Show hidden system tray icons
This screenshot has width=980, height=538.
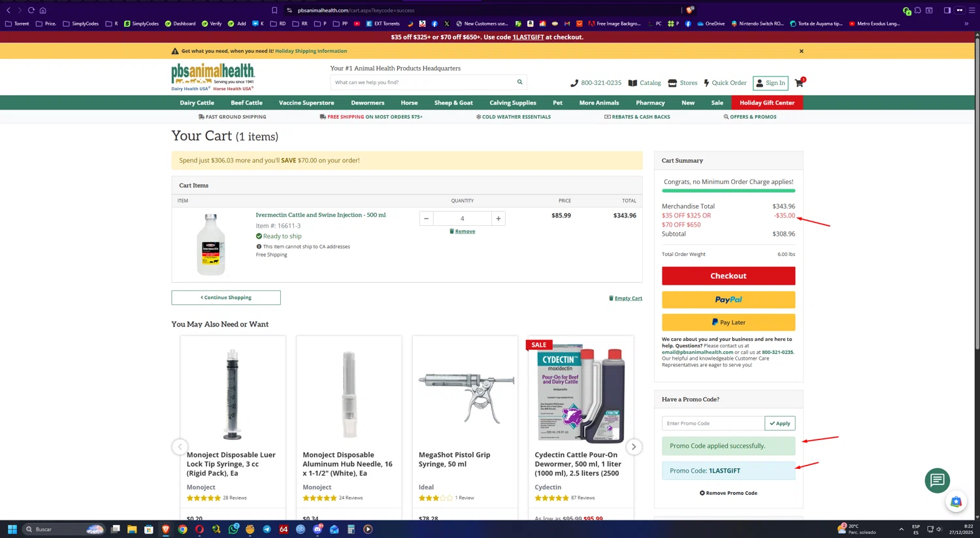902,530
